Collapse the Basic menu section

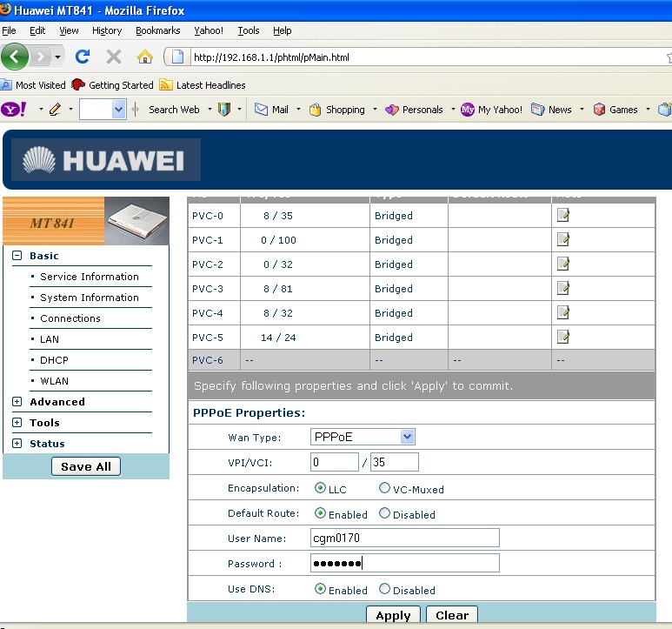tap(17, 256)
